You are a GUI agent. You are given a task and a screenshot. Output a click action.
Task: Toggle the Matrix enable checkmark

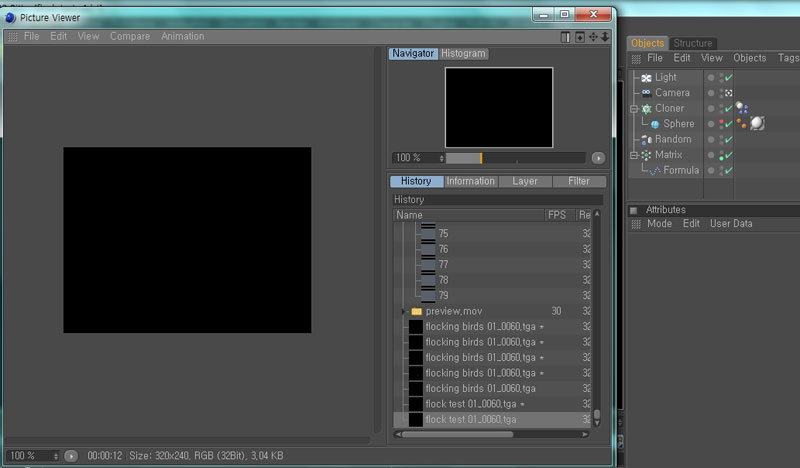[x=729, y=155]
